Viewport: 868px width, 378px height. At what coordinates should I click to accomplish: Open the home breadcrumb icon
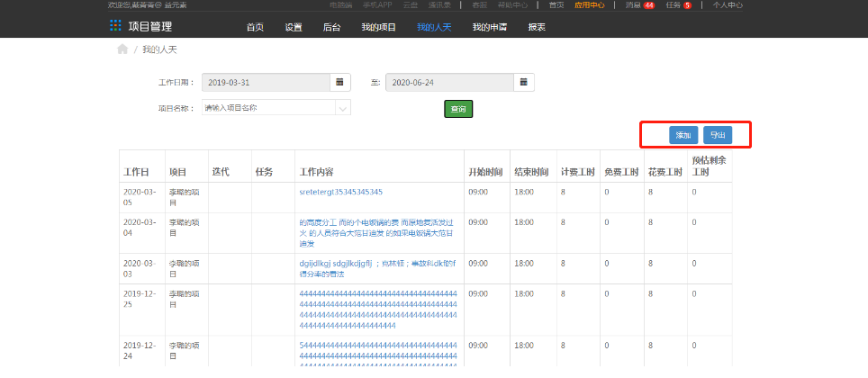coord(122,49)
